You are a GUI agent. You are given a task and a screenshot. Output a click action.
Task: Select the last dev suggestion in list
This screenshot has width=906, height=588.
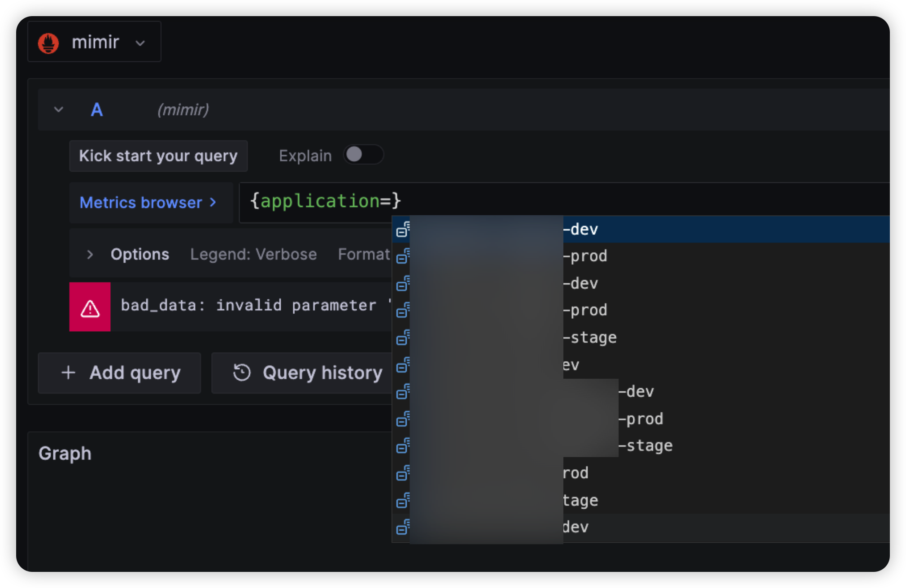point(575,527)
